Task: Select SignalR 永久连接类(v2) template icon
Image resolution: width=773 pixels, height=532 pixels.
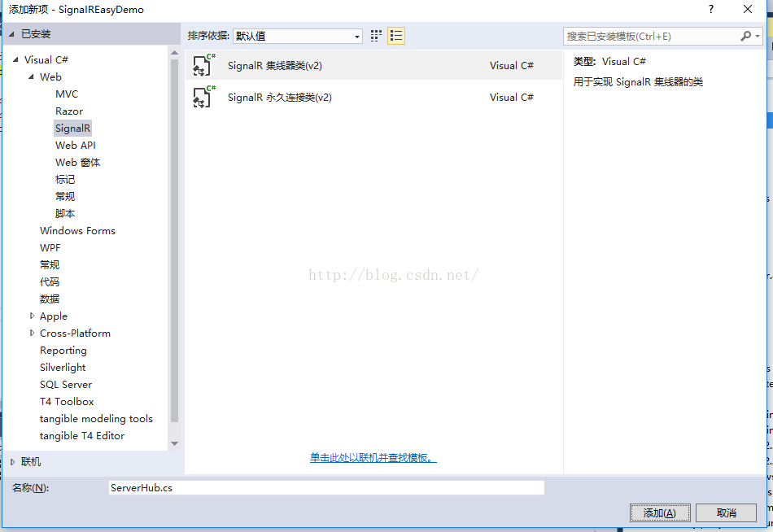Action: (203, 97)
